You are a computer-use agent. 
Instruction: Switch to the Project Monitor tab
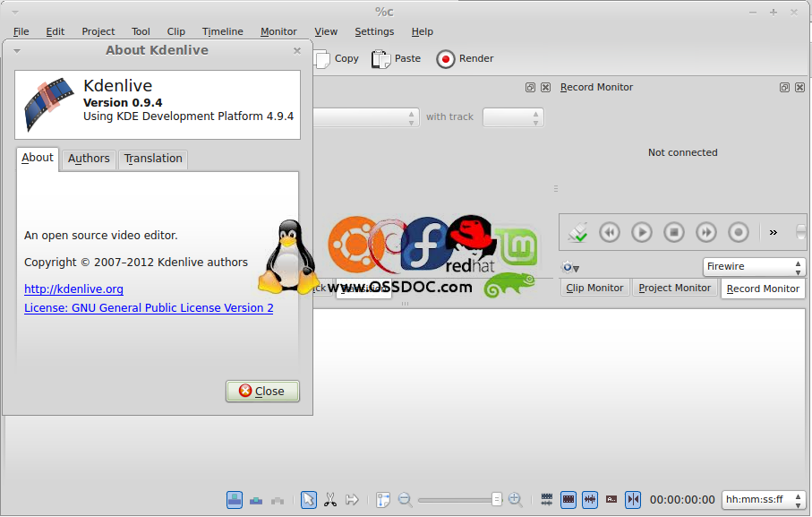coord(674,288)
